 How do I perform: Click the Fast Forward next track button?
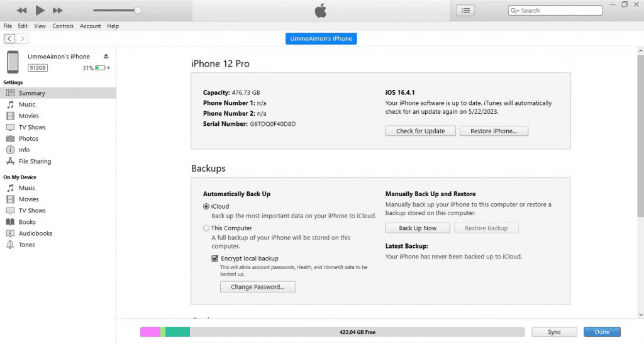(x=58, y=11)
